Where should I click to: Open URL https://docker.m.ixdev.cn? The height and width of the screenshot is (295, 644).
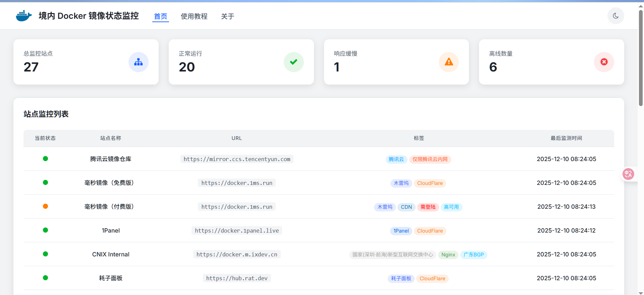coord(237,254)
